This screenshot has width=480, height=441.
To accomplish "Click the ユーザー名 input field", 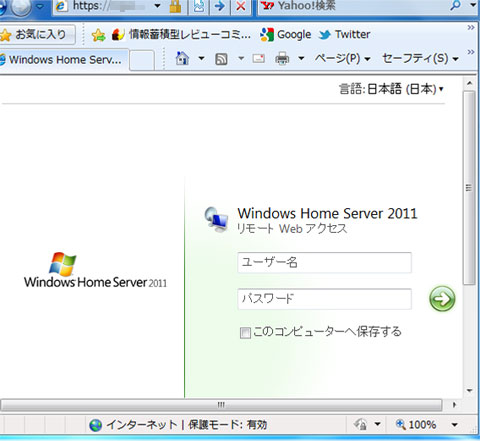I will pos(324,263).
